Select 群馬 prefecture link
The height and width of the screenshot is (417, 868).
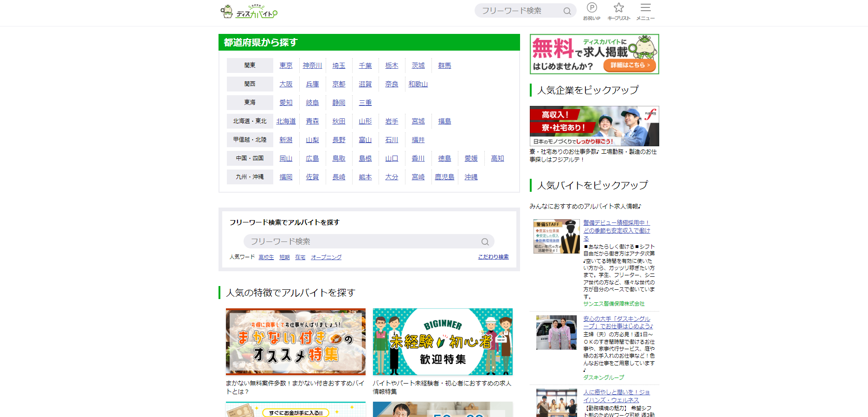pos(444,65)
